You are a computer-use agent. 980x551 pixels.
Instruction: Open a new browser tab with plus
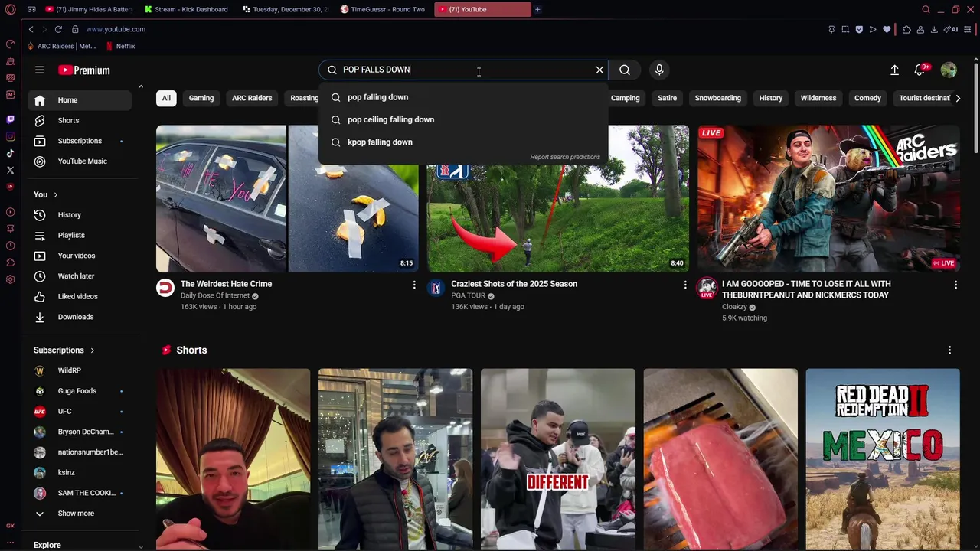(537, 9)
